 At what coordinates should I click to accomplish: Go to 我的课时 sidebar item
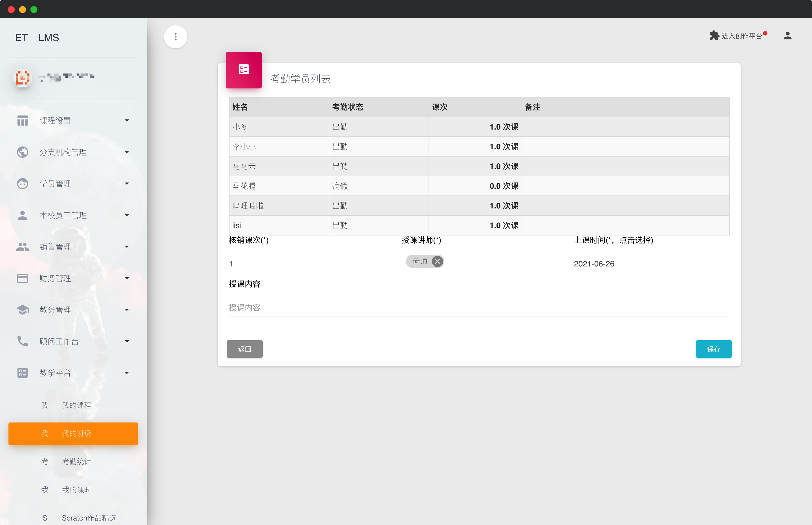tap(76, 490)
